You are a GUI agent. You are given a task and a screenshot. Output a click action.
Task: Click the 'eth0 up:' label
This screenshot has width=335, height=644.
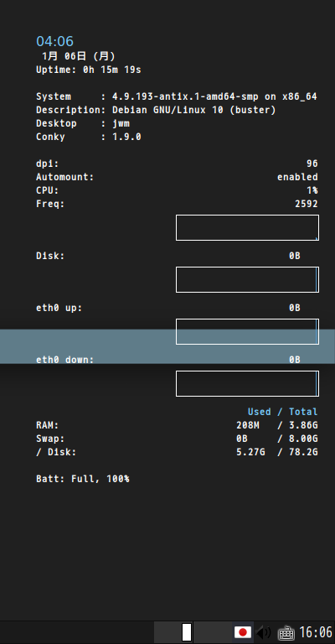(x=59, y=308)
